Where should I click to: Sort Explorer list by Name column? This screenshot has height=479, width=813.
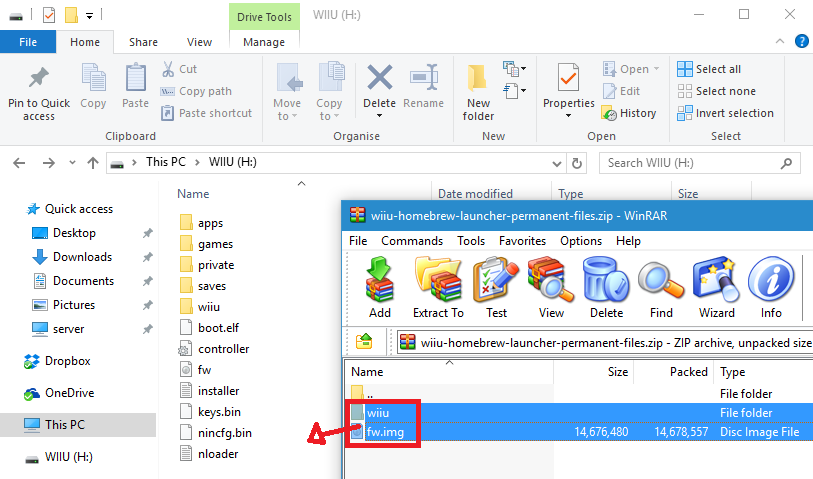tap(193, 194)
